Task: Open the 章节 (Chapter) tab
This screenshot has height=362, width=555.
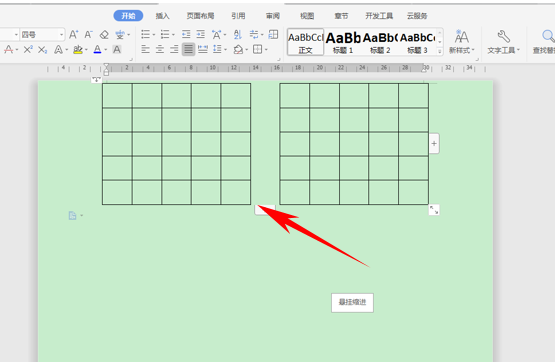Action: (341, 16)
